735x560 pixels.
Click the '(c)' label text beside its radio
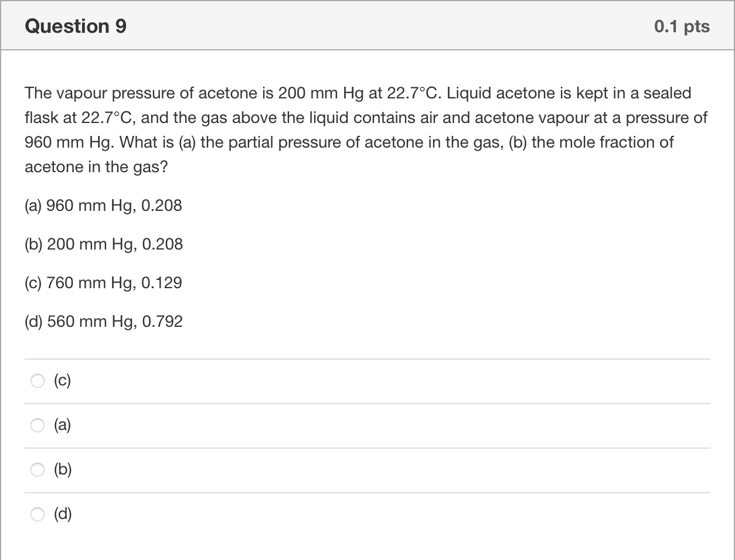point(62,381)
